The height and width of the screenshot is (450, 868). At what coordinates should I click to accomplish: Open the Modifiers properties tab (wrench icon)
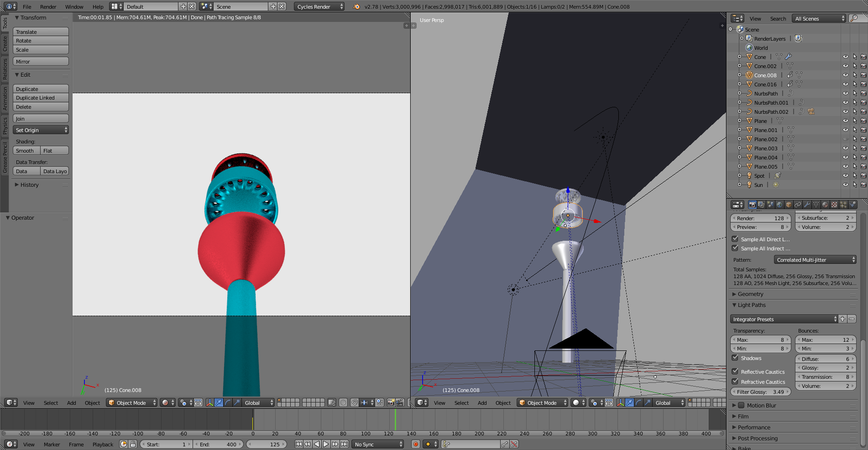(x=807, y=205)
